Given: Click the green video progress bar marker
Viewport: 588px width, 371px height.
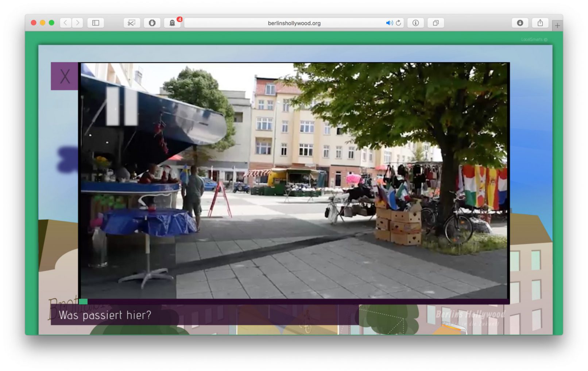Looking at the screenshot, I should tap(83, 302).
